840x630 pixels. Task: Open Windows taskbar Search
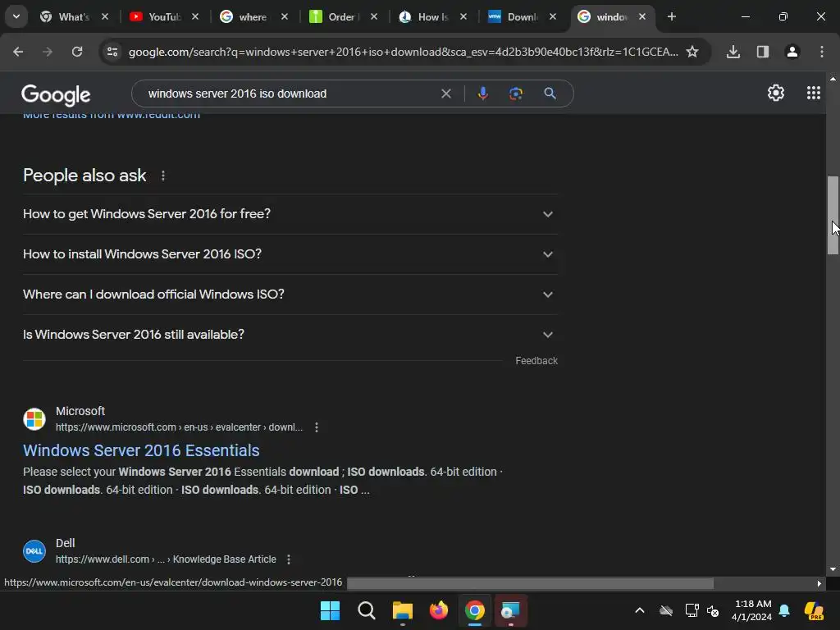tap(367, 610)
